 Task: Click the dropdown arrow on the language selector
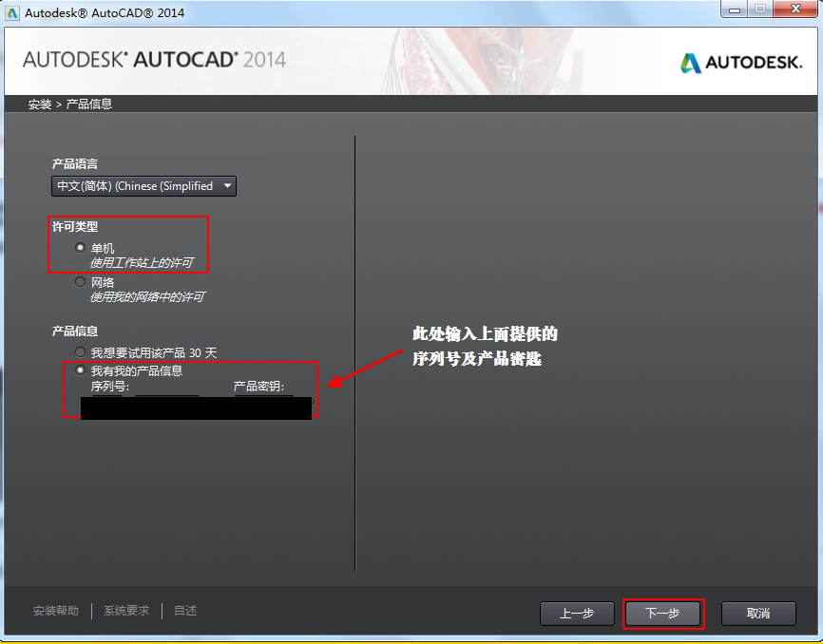227,186
